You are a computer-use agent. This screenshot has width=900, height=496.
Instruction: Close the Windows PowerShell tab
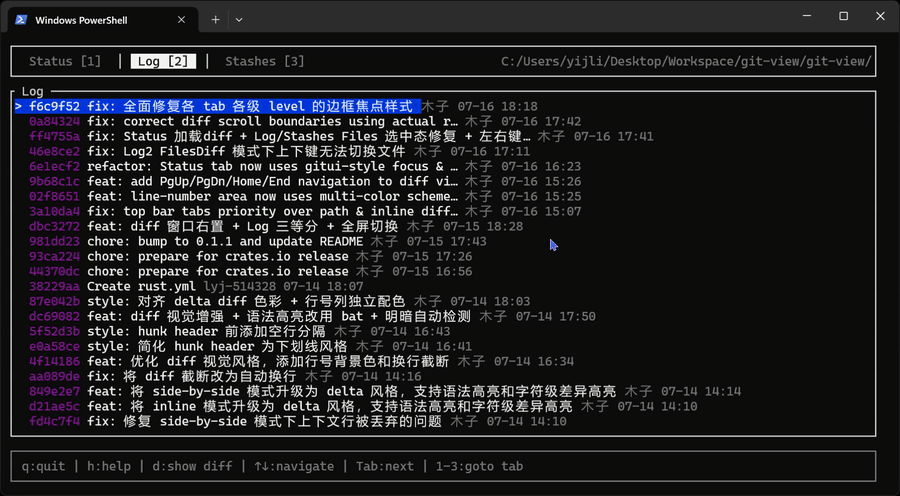(x=181, y=20)
